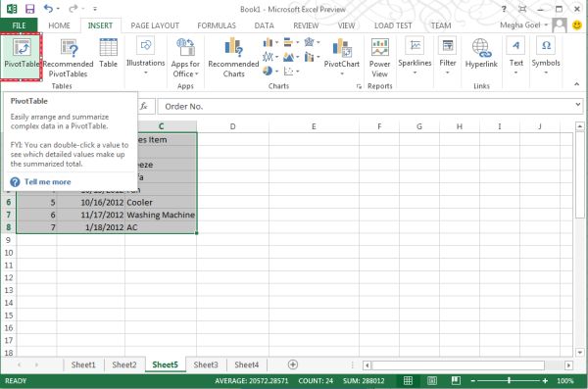Switch to the LOAD TEST tab
Image resolution: width=588 pixels, height=389 pixels.
[x=393, y=25]
